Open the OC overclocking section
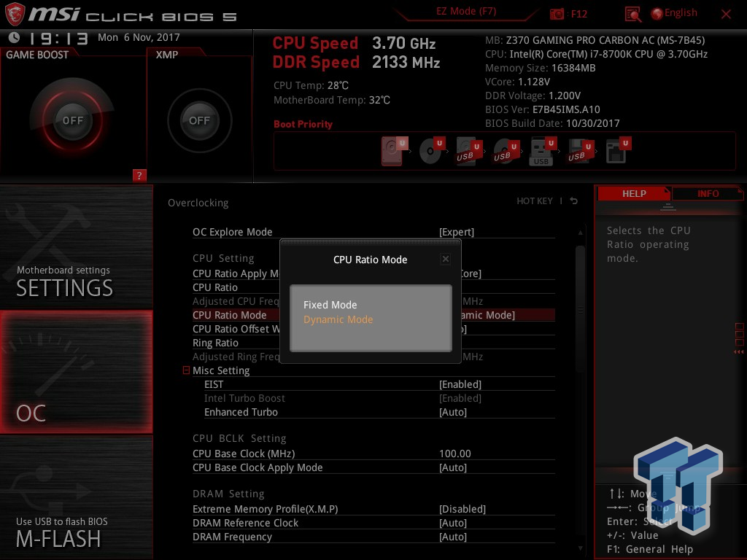 [x=76, y=372]
